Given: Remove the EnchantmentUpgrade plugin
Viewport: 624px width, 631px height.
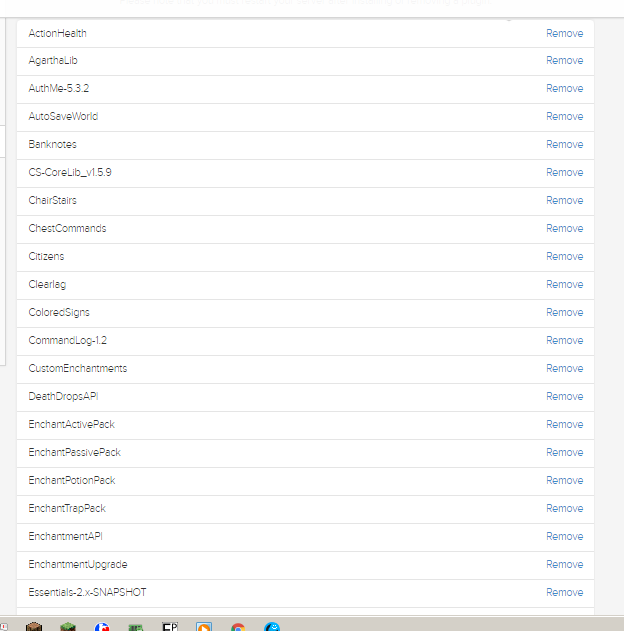Looking at the screenshot, I should click(x=564, y=564).
